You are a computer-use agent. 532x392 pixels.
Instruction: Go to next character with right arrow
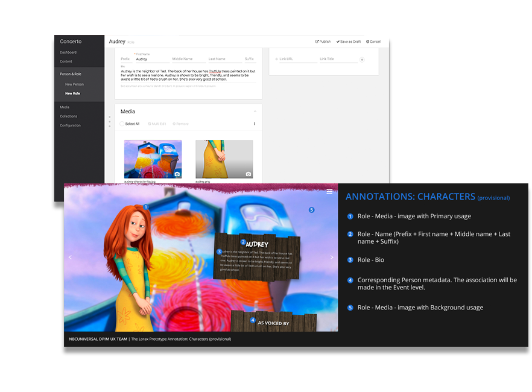click(x=331, y=258)
